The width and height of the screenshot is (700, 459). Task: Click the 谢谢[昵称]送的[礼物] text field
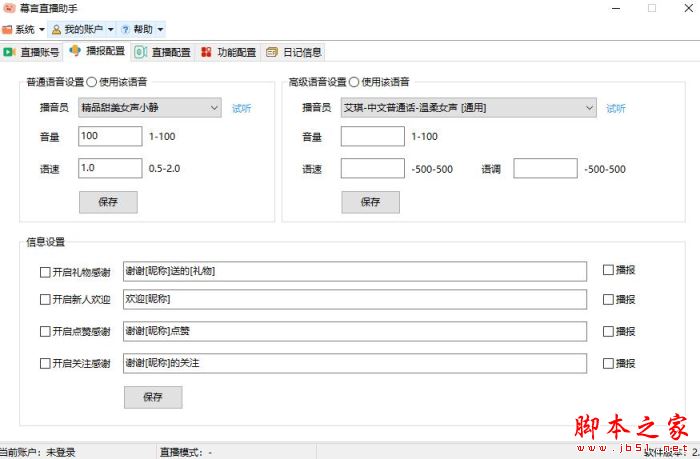point(355,271)
